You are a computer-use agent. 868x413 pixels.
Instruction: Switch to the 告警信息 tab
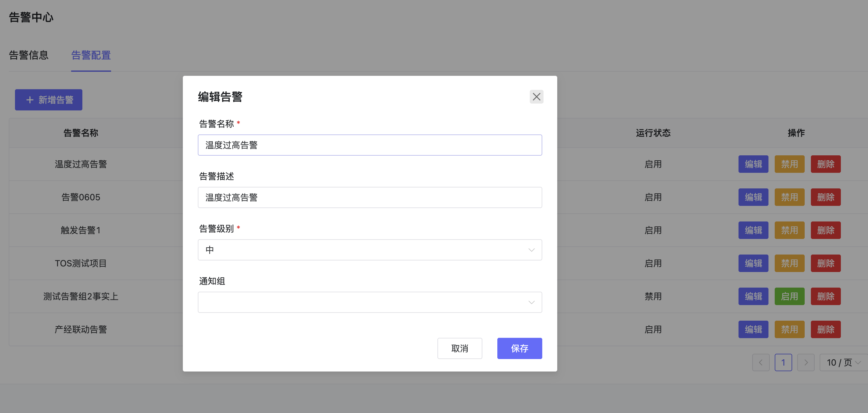pos(29,55)
